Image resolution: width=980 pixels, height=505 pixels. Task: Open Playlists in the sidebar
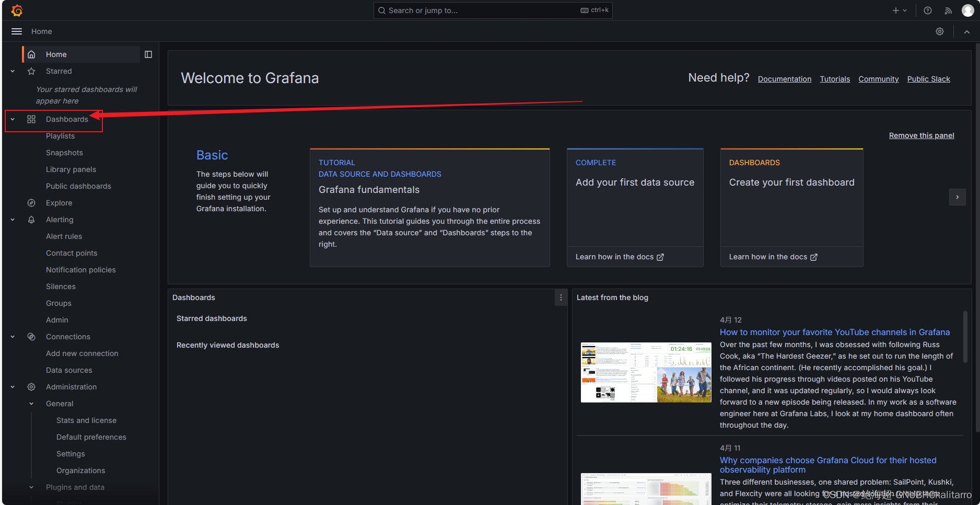click(x=60, y=136)
